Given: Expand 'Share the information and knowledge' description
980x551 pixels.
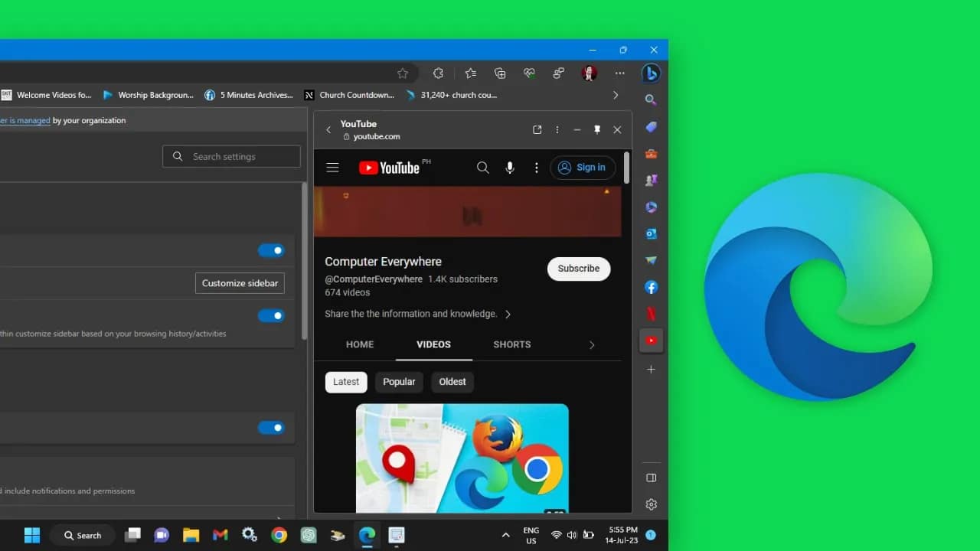Looking at the screenshot, I should coord(508,314).
